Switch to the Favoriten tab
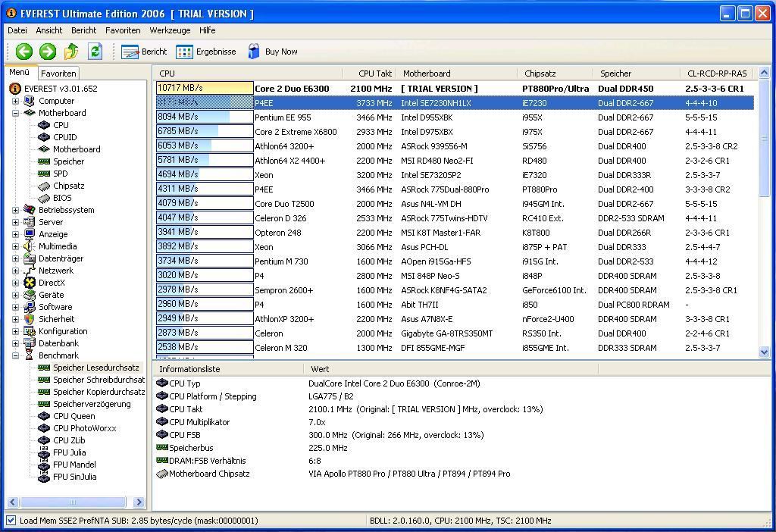The width and height of the screenshot is (776, 532). pyautogui.click(x=58, y=74)
